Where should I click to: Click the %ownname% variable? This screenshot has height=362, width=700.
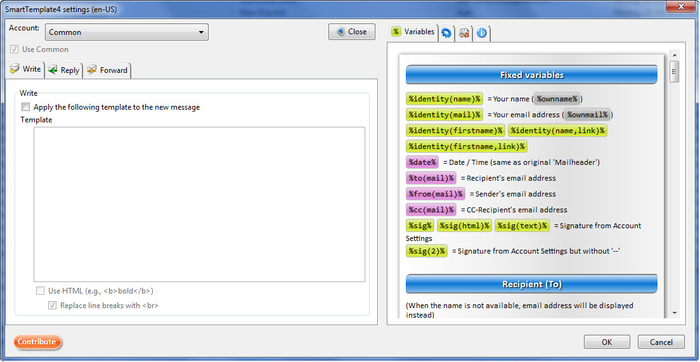point(557,99)
